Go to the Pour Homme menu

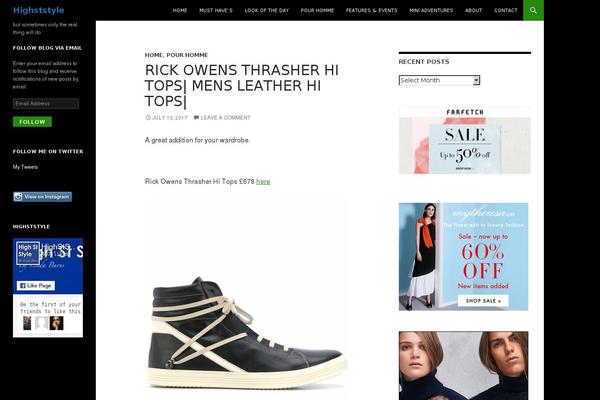click(x=317, y=10)
